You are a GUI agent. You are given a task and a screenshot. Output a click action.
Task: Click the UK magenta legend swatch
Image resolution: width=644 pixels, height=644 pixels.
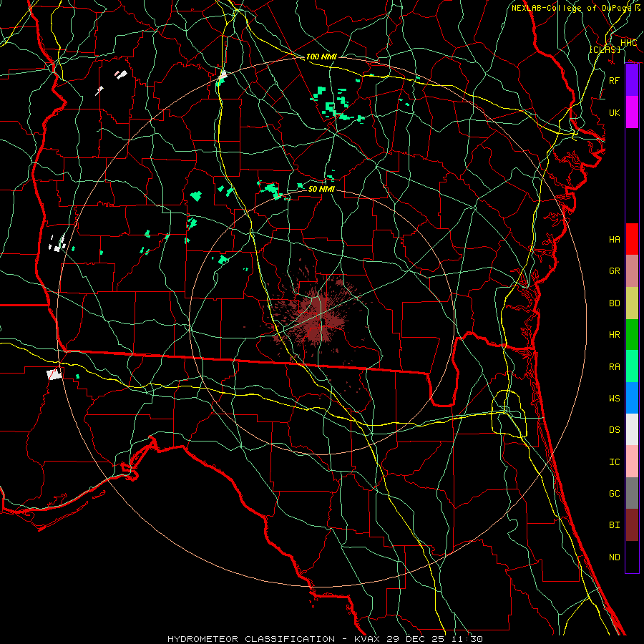click(632, 112)
